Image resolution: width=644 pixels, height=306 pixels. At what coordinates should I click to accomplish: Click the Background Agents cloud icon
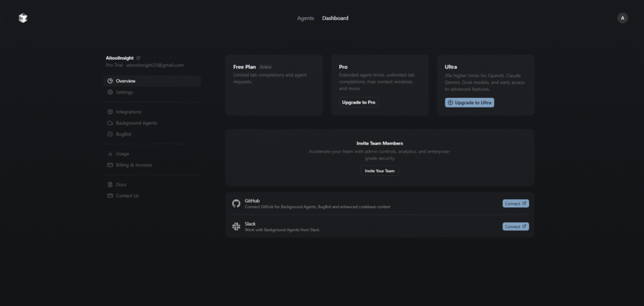point(110,123)
